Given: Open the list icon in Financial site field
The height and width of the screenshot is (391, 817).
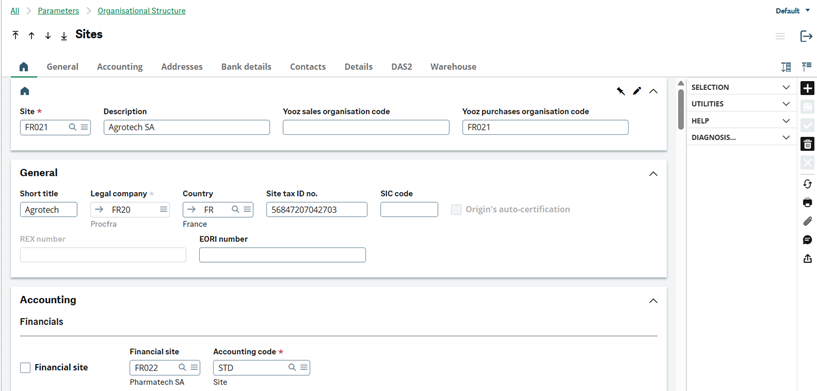Looking at the screenshot, I should click(194, 367).
